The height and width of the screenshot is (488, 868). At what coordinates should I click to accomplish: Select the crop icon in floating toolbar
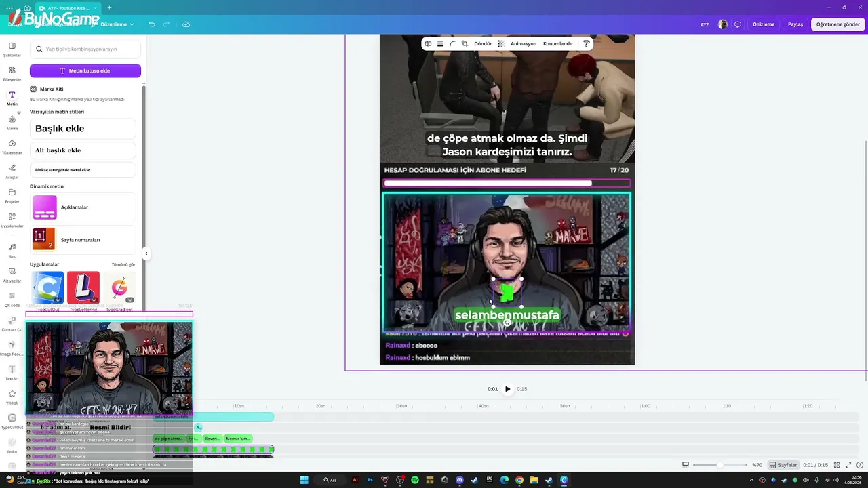tap(465, 43)
